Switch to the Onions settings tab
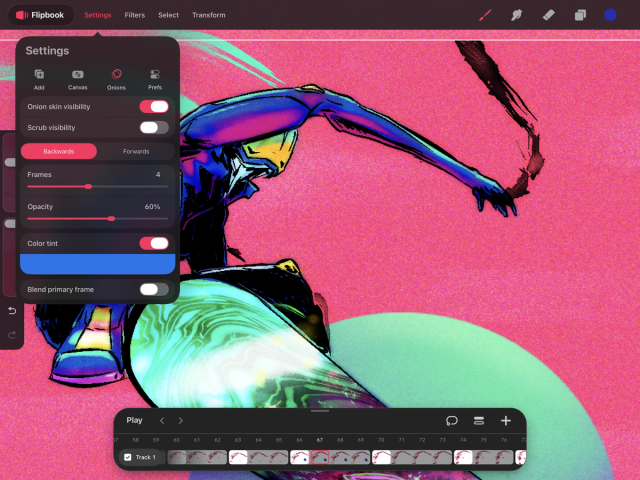Screen dimensions: 640x480 pyautogui.click(x=116, y=80)
